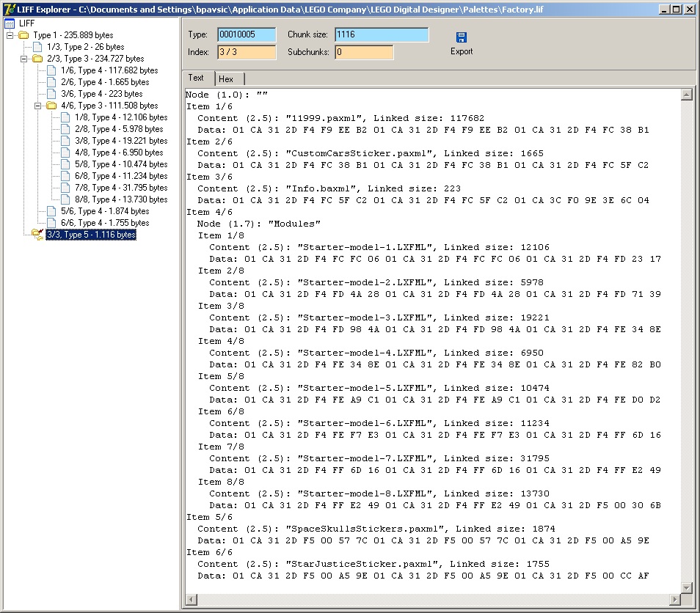Click the Subchunks field showing 0
The width and height of the screenshot is (700, 613).
pyautogui.click(x=364, y=52)
